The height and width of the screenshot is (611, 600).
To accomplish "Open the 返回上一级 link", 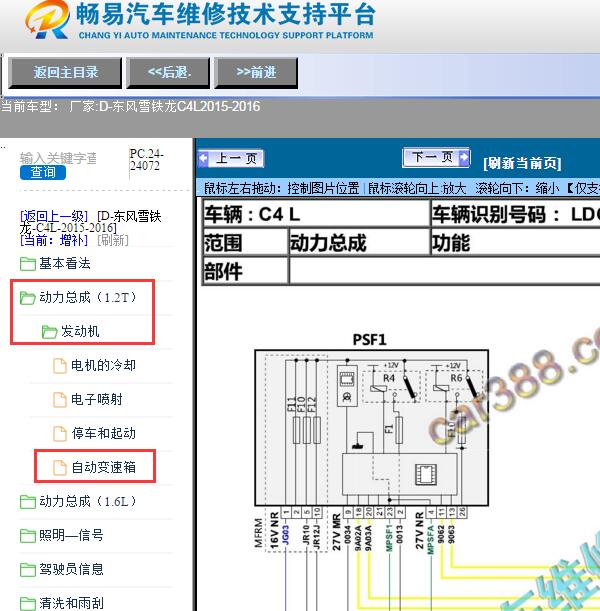I will pos(54,216).
